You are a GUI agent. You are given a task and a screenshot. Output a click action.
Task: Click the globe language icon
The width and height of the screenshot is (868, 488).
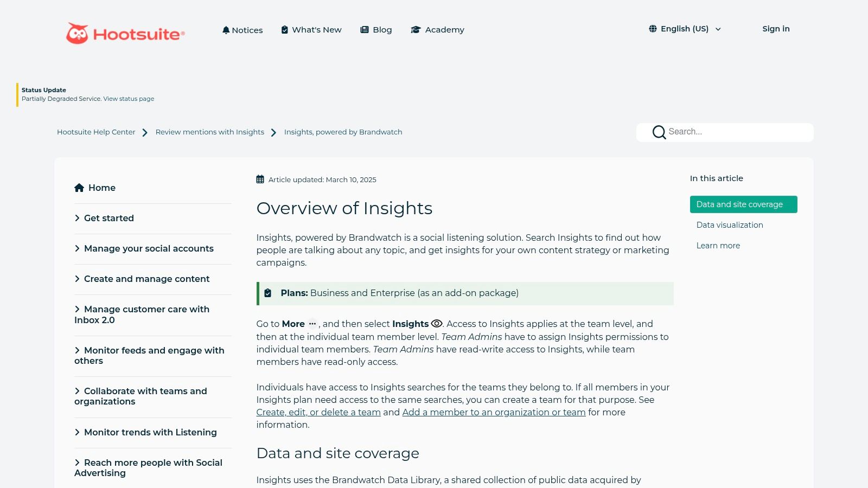652,29
